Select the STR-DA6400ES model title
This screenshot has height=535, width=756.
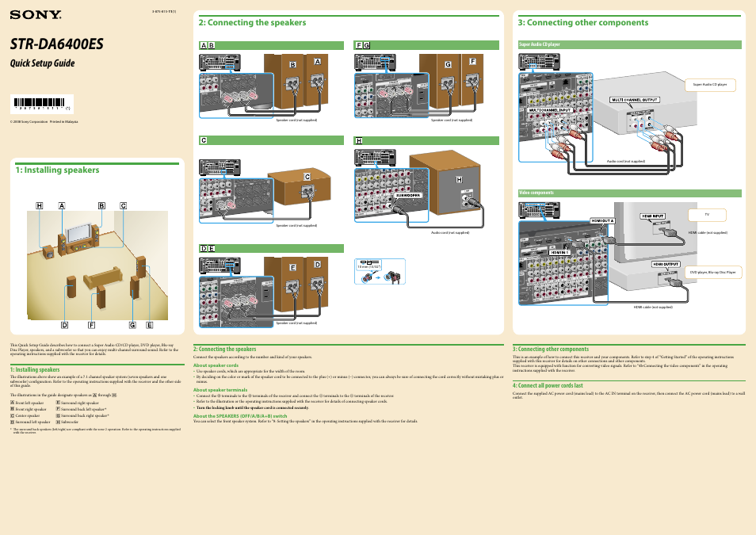click(x=57, y=44)
